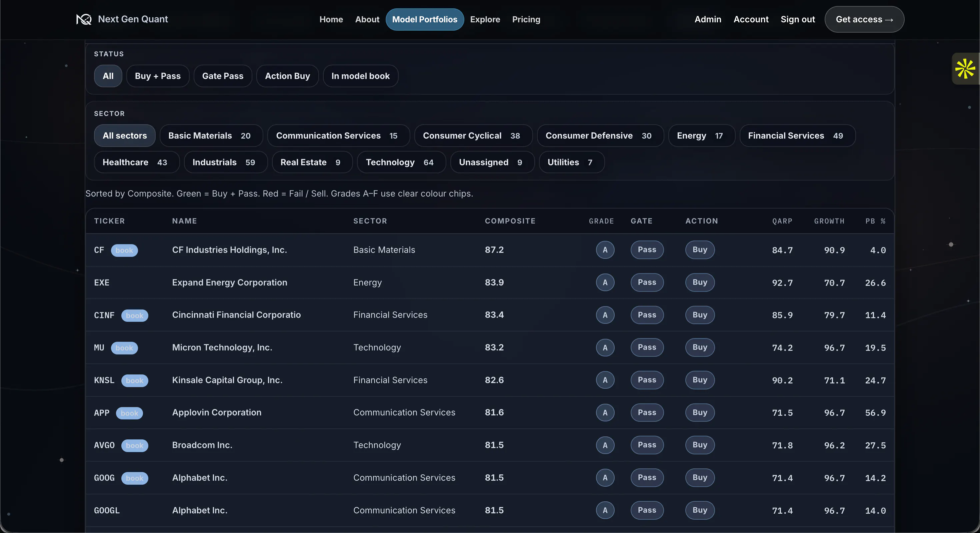Open the yellow asterisk widget icon
The width and height of the screenshot is (980, 533).
(965, 69)
